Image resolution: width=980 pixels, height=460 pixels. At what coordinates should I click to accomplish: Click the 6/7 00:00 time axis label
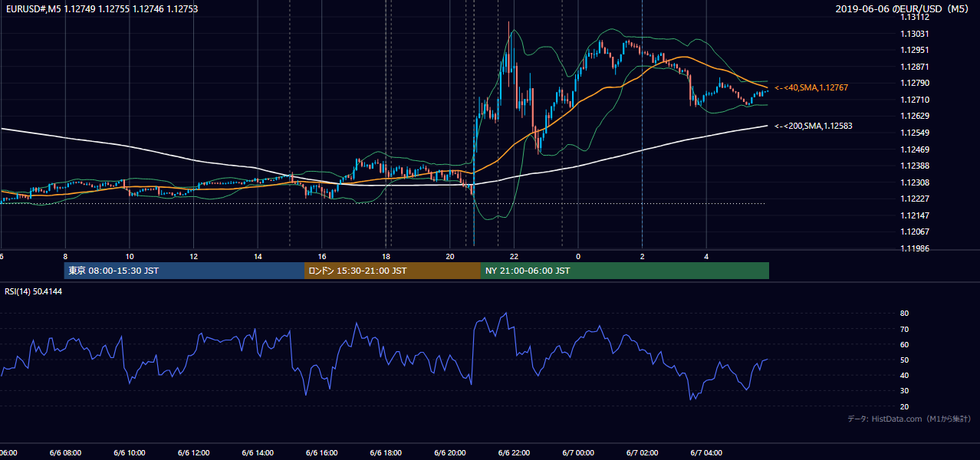(x=578, y=453)
